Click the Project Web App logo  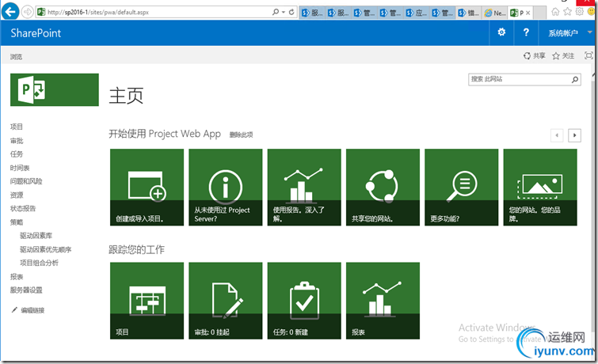[55, 89]
